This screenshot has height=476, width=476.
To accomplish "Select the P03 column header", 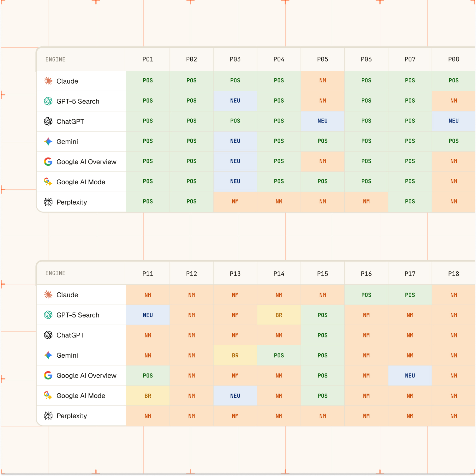I will click(x=235, y=59).
